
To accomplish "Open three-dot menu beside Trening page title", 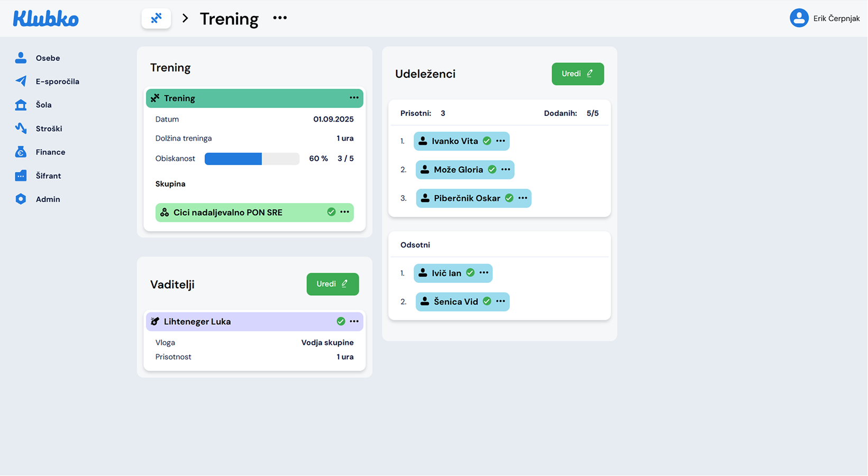I will pos(280,18).
